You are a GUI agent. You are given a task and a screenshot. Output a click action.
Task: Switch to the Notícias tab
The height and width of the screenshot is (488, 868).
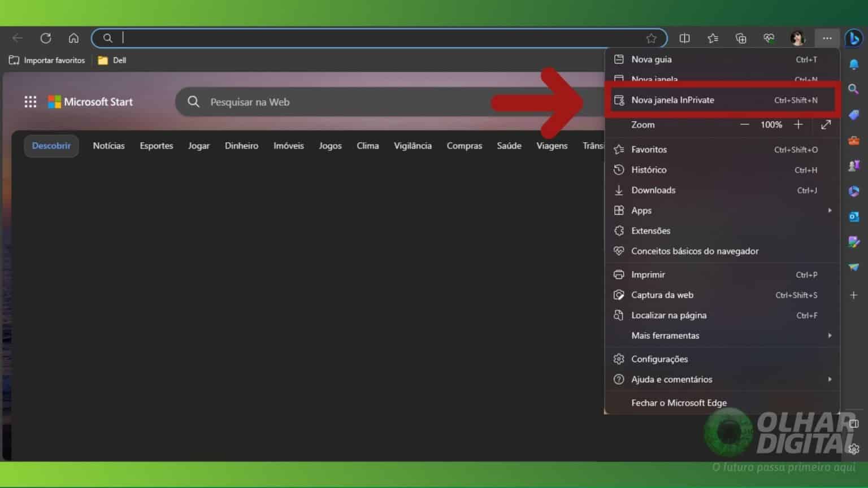[108, 145]
